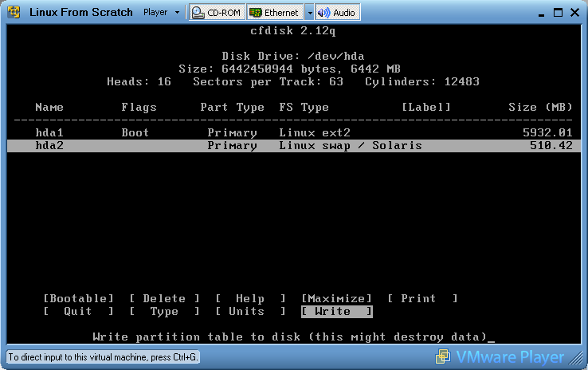Viewport: 588px width, 370px height.
Task: Click the FS Type column header
Action: click(304, 108)
